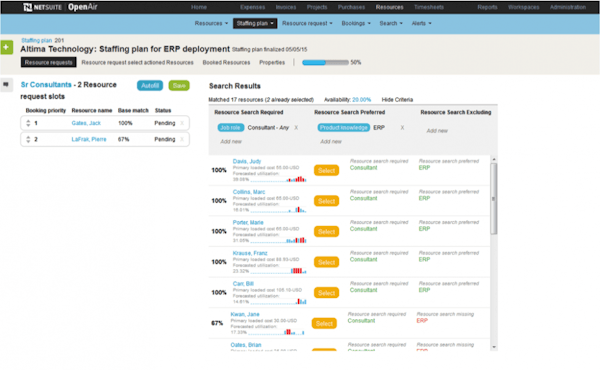Expand the Bookings dropdown menu
The width and height of the screenshot is (600, 370).
[356, 24]
